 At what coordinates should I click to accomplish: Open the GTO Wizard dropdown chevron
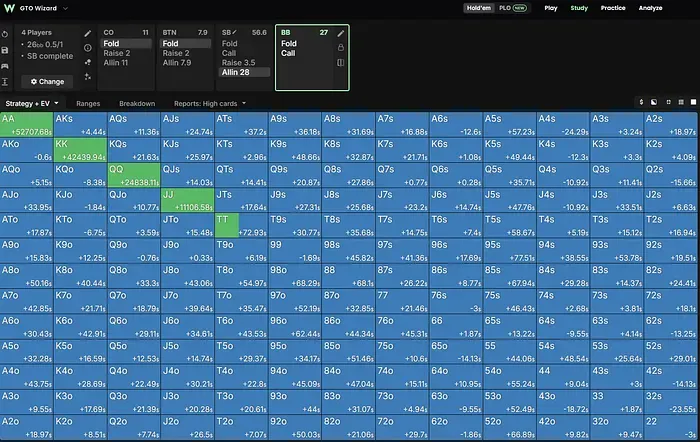66,8
